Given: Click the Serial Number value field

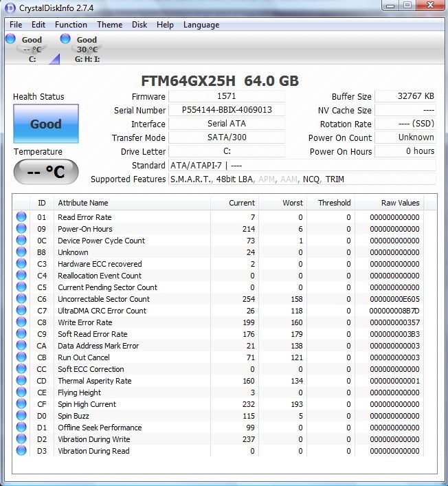Looking at the screenshot, I should click(227, 110).
